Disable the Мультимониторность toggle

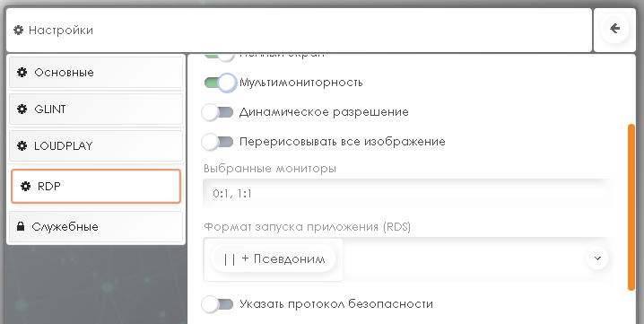click(x=220, y=83)
